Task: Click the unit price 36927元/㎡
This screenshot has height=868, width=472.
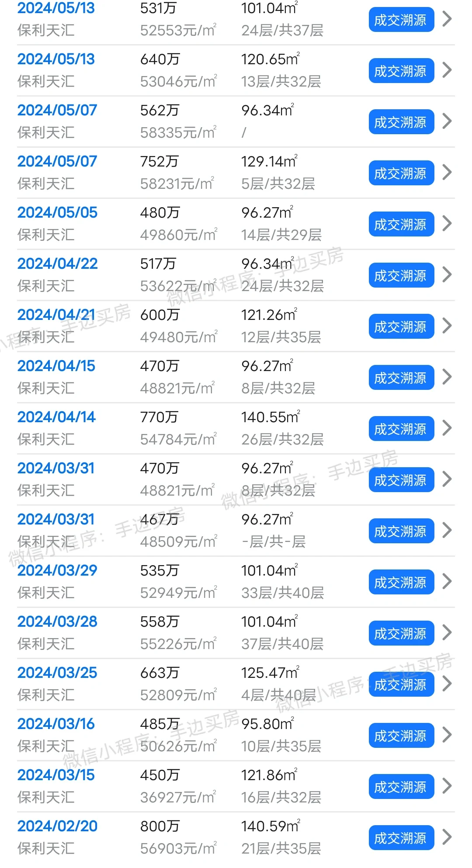Action: 178,797
